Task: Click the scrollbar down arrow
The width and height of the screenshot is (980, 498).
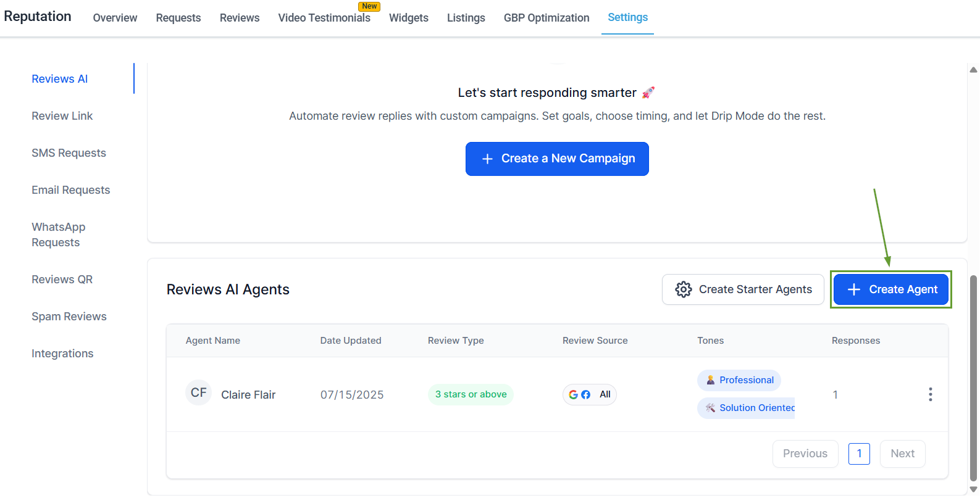Action: (x=973, y=489)
